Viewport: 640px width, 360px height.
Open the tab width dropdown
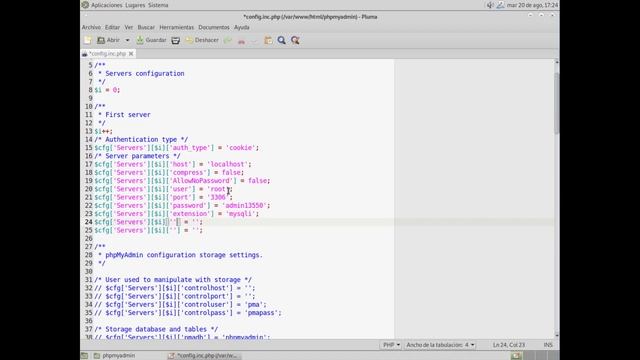[x=440, y=345]
